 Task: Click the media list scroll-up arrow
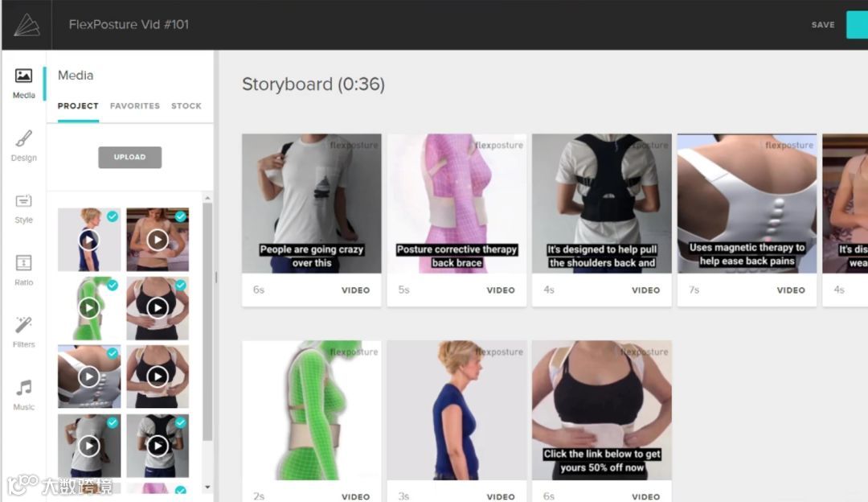[207, 198]
